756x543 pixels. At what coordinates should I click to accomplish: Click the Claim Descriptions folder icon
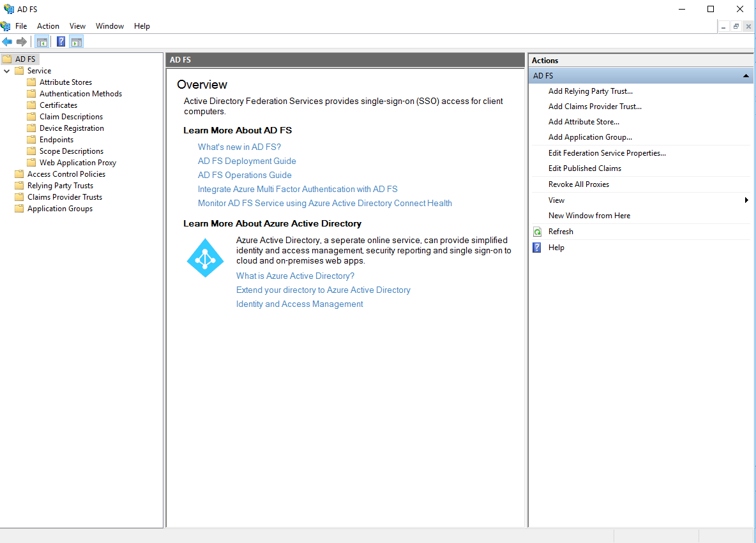tap(31, 117)
